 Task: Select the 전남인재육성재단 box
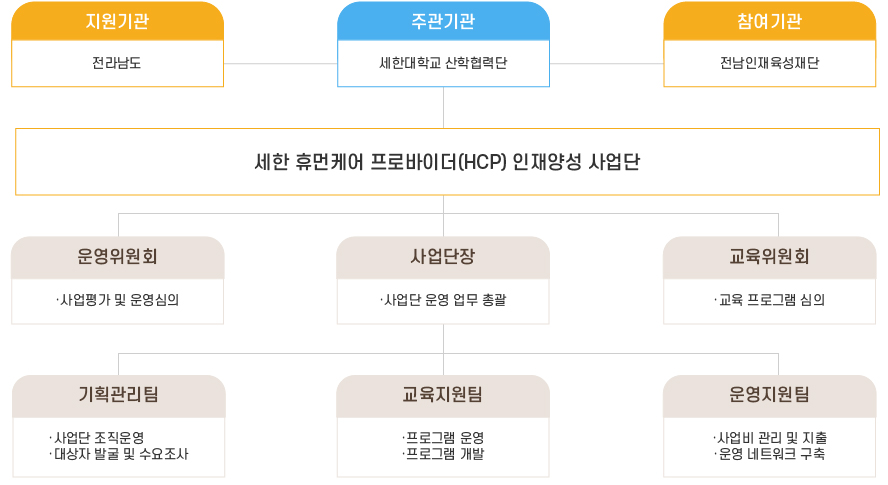click(x=770, y=63)
